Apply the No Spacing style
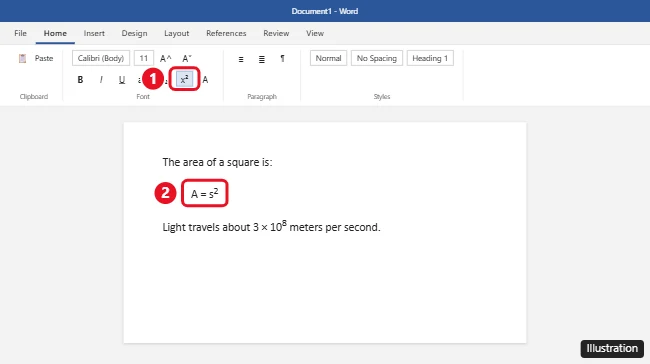The height and width of the screenshot is (364, 650). 377,58
